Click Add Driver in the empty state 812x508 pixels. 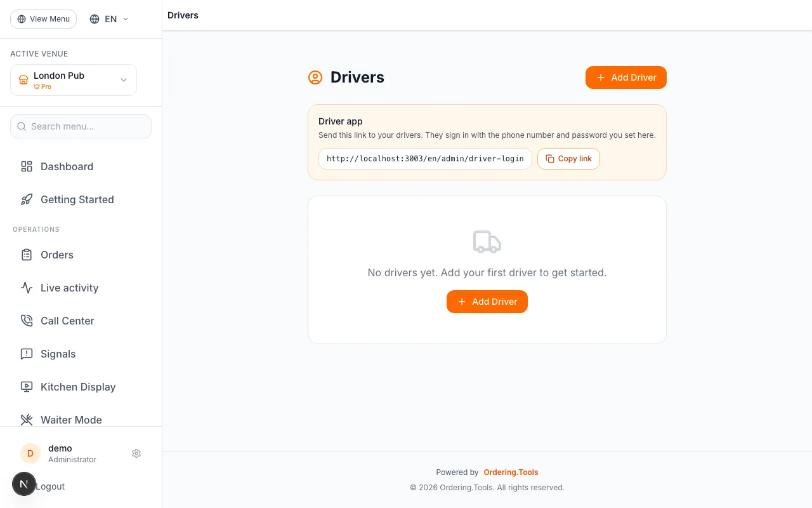pyautogui.click(x=487, y=302)
